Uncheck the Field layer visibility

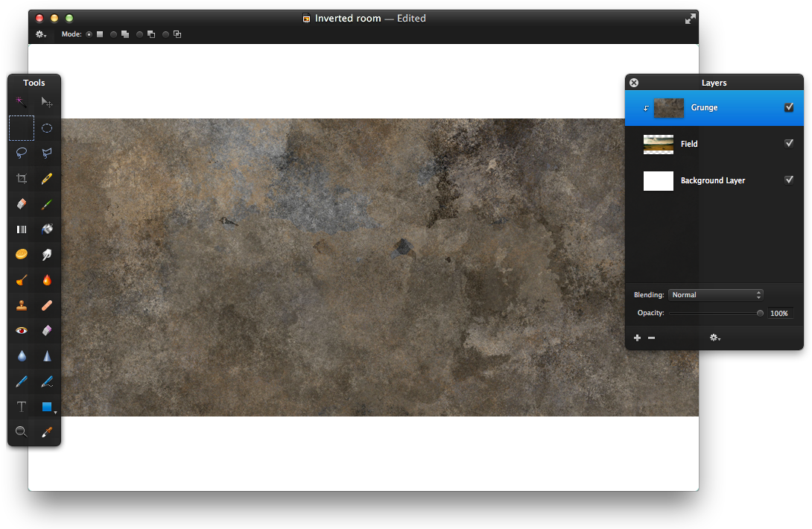click(x=789, y=144)
